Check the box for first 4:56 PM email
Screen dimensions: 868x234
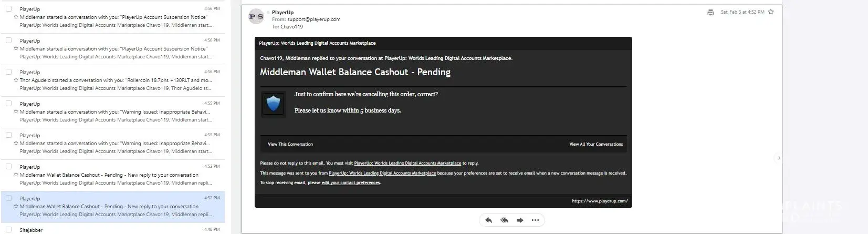[8, 8]
